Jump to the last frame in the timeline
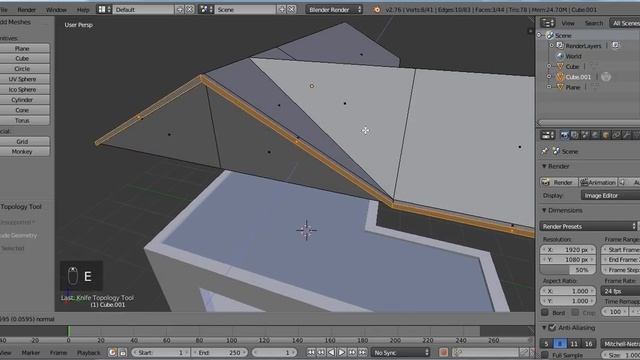 [x=362, y=352]
